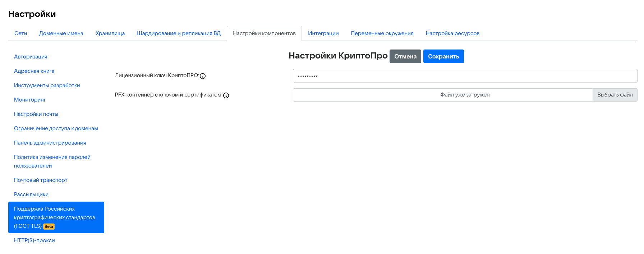This screenshot has width=644, height=254.
Task: Click the Настройки page title
Action: point(32,14)
